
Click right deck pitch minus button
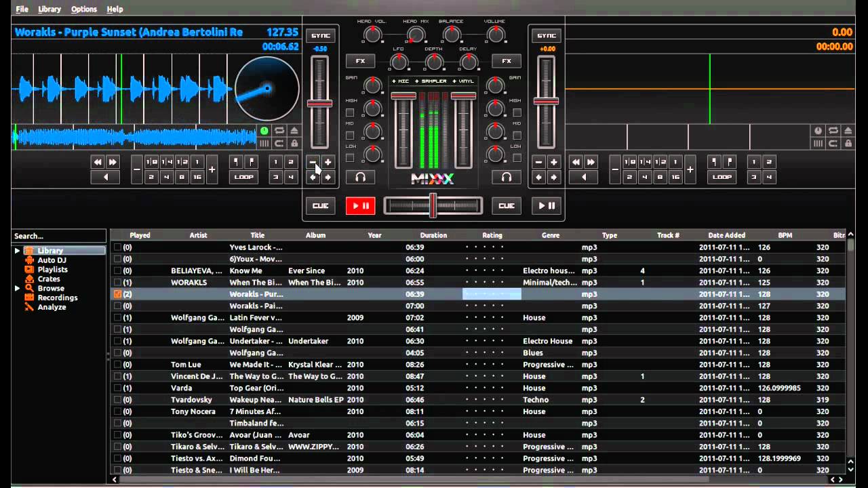539,162
